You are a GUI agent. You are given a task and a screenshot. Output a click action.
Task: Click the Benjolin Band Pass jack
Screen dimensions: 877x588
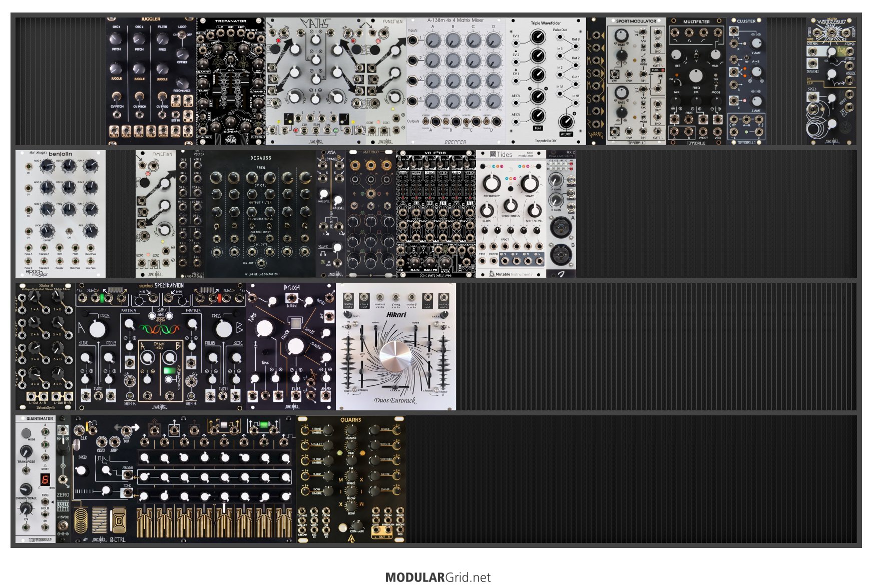tap(91, 247)
